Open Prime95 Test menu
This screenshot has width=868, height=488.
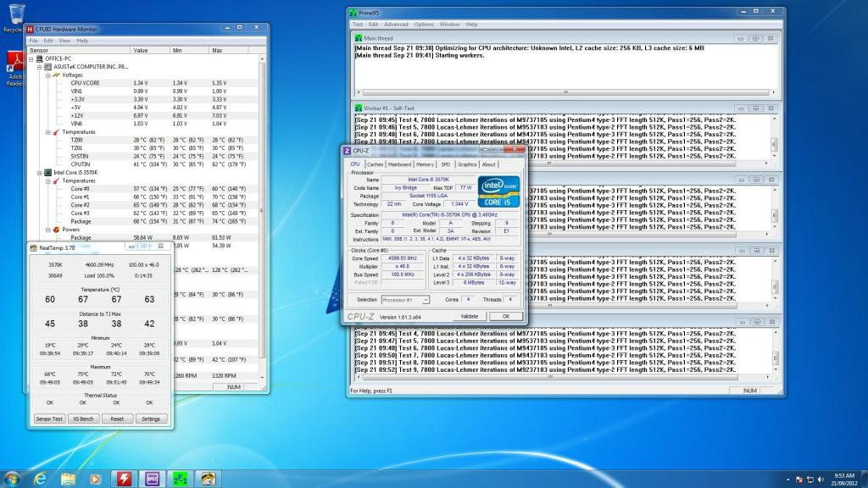(358, 25)
